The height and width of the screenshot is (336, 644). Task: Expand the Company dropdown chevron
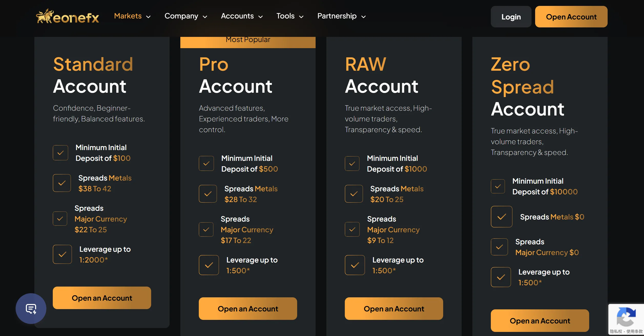click(x=205, y=17)
